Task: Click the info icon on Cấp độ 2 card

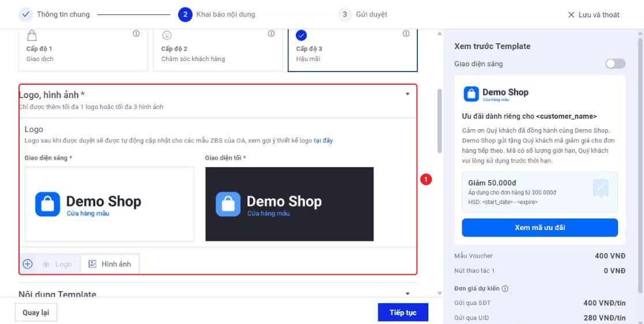Action: coord(271,33)
